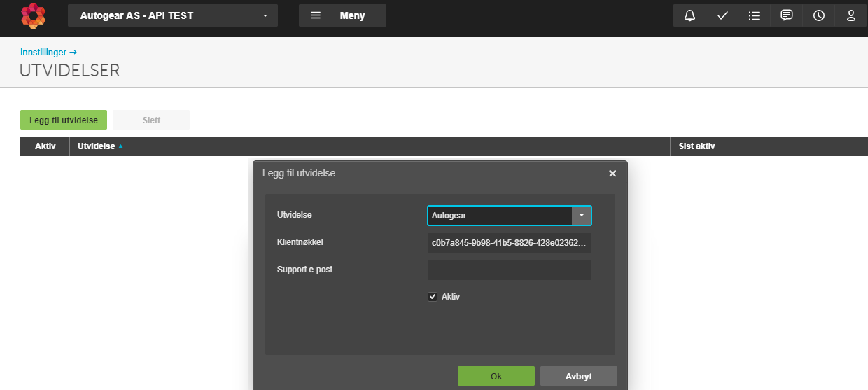The height and width of the screenshot is (390, 868).
Task: Sort by the Utvidelse column header
Action: (x=370, y=146)
